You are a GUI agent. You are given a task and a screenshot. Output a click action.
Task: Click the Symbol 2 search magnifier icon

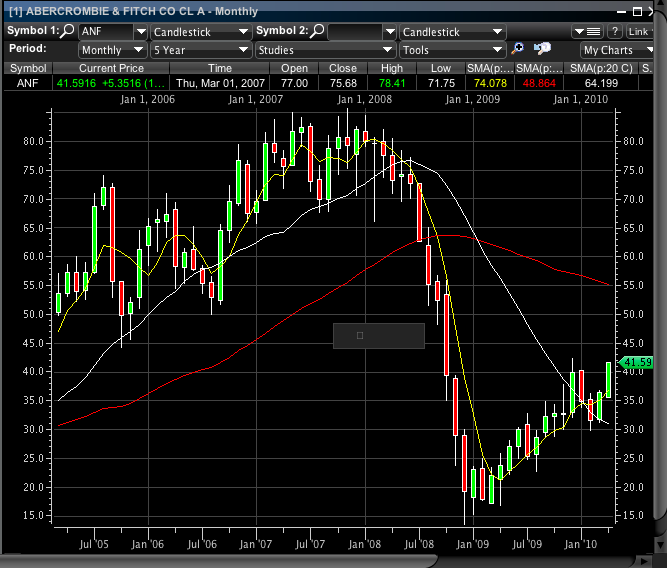pos(318,31)
